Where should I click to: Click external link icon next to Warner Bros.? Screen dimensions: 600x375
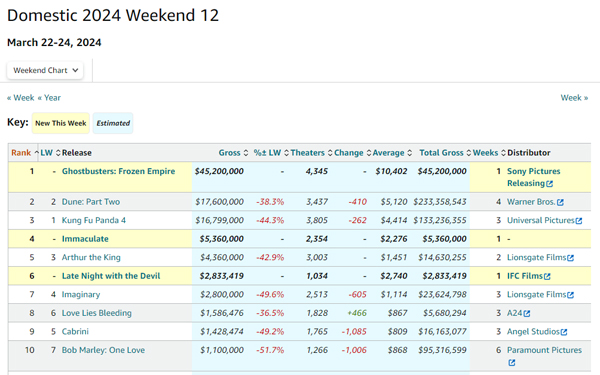tap(560, 202)
